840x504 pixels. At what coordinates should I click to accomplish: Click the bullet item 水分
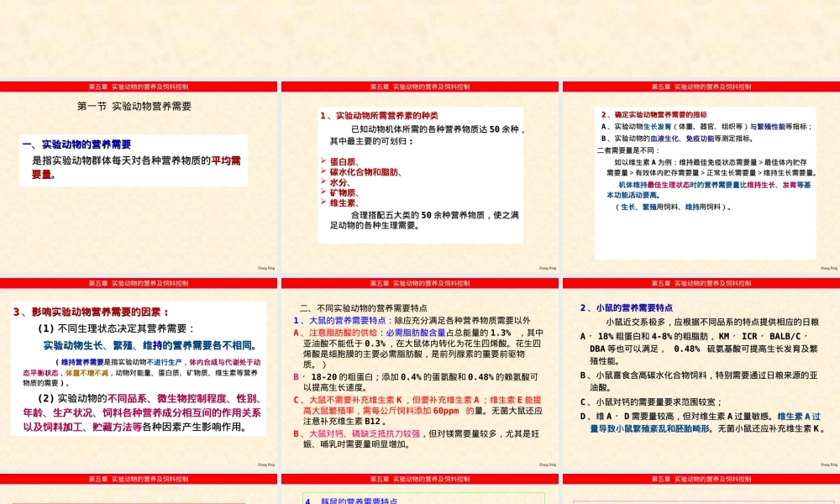click(339, 182)
